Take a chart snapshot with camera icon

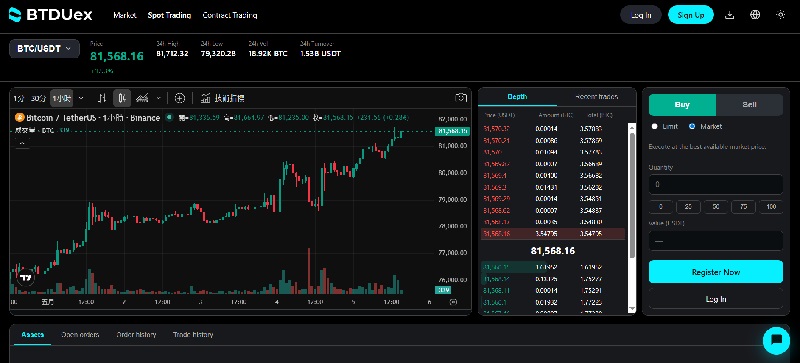pos(461,98)
